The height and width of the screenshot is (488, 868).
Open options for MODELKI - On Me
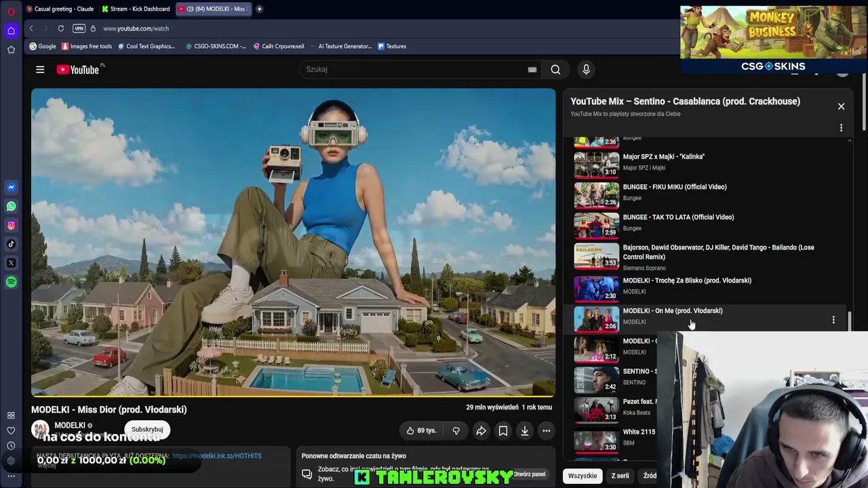[x=833, y=319]
